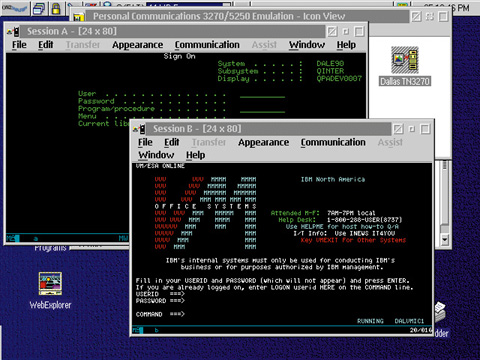Viewport: 480px width, 360px height.
Task: Click the printer icon behind Session B
Action: (x=441, y=311)
